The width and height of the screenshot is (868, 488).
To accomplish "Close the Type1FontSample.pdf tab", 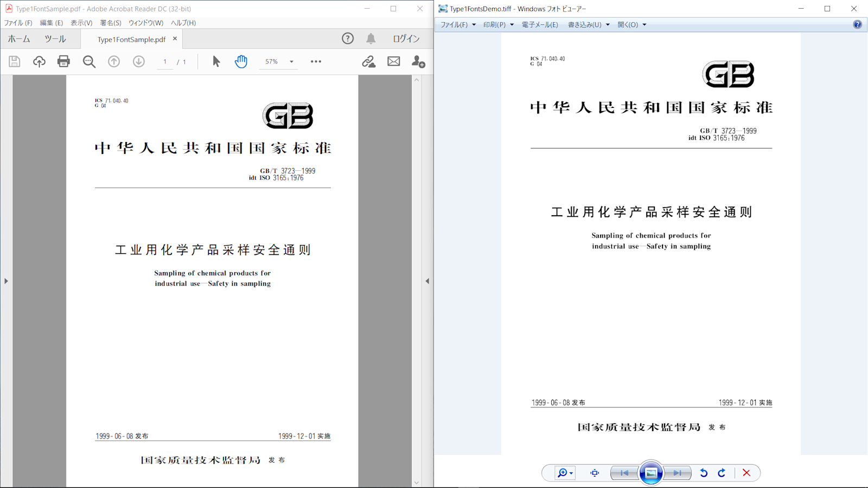I will coord(175,38).
